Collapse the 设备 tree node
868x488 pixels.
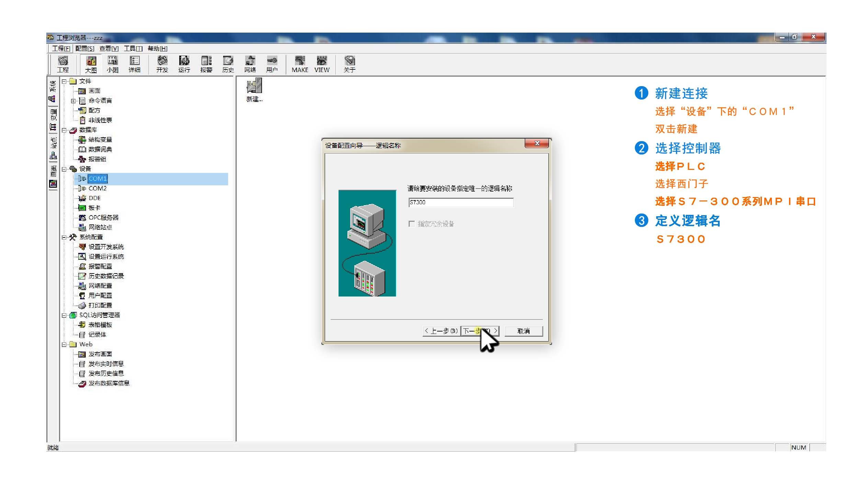point(64,169)
